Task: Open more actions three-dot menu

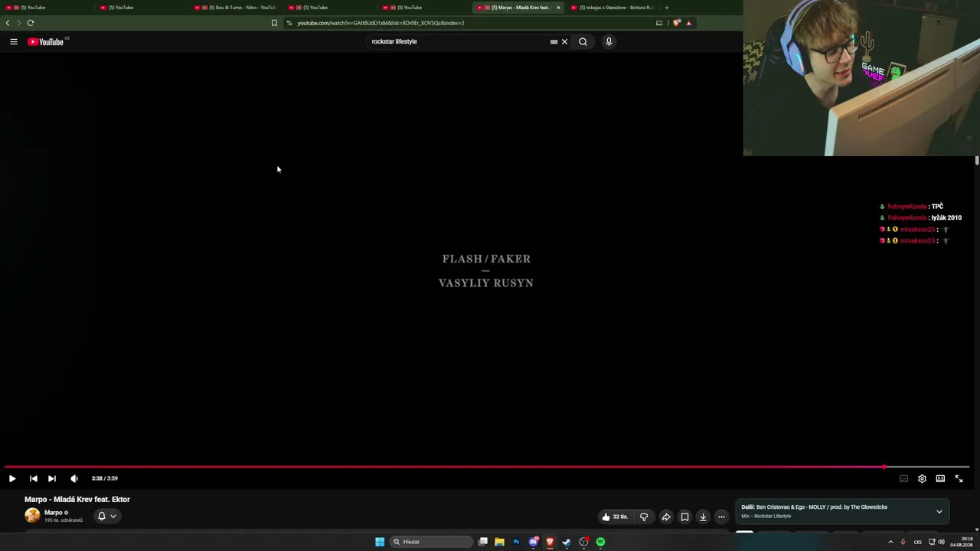Action: (x=721, y=517)
